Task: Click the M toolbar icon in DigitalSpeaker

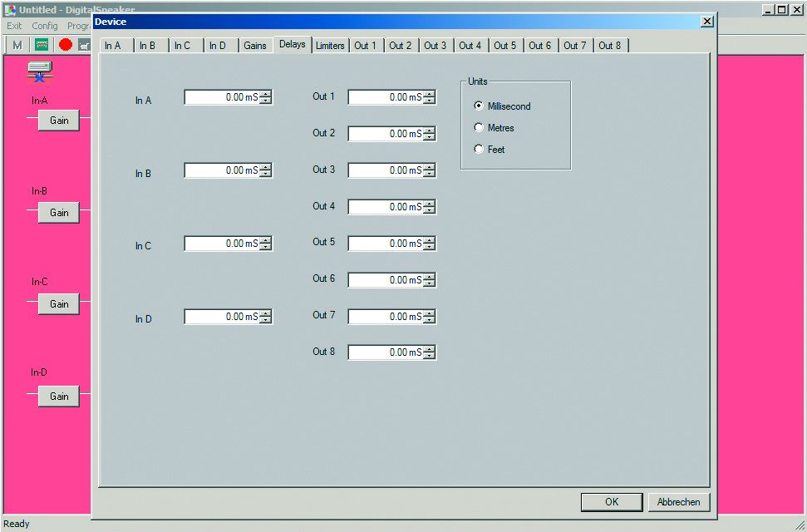Action: point(17,46)
